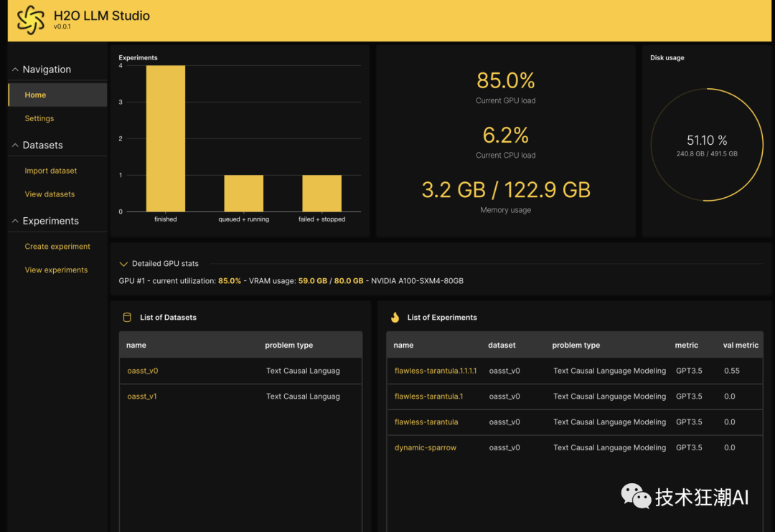Click the Disk usage card title

667,58
